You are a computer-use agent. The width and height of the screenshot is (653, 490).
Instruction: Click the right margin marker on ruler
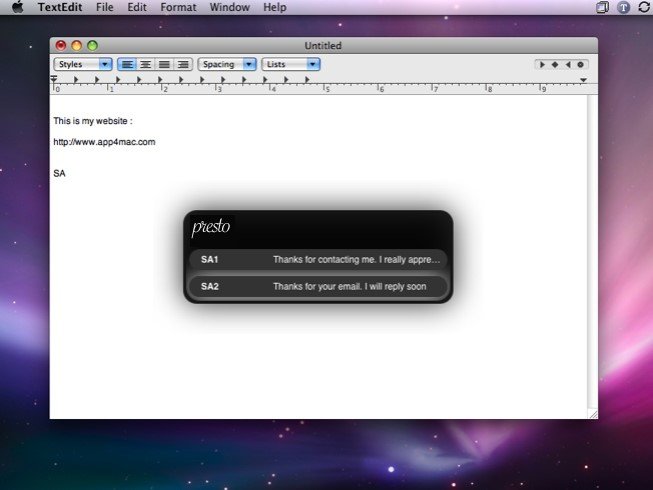(583, 80)
